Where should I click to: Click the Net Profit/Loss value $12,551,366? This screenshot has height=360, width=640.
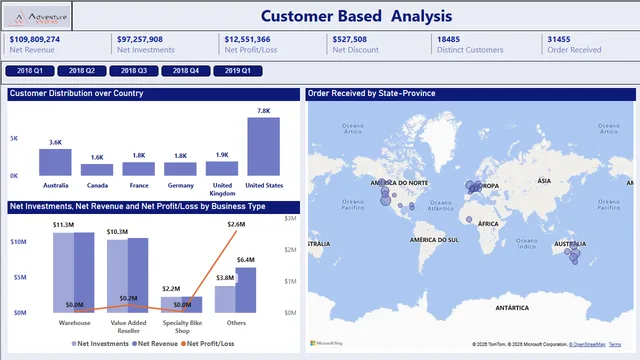(x=247, y=39)
